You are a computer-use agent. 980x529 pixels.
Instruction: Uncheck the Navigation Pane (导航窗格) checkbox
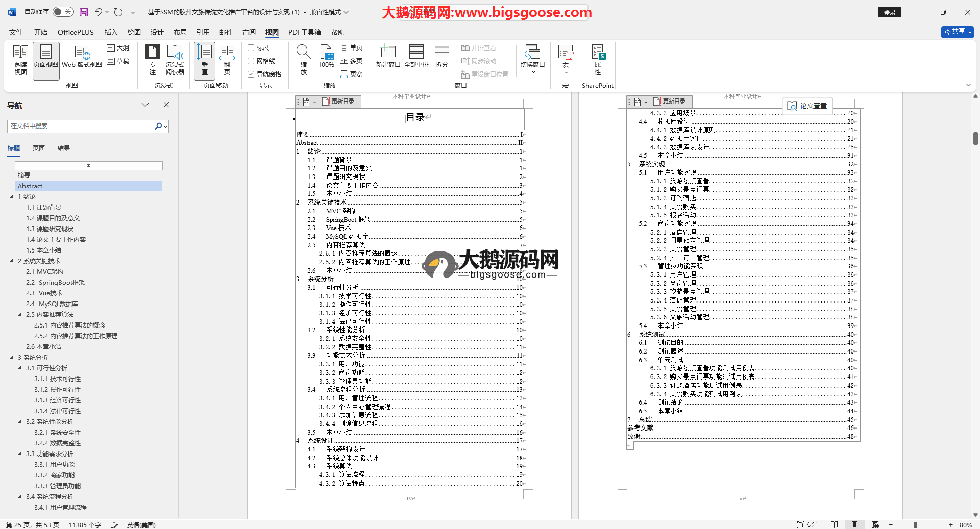pyautogui.click(x=251, y=74)
